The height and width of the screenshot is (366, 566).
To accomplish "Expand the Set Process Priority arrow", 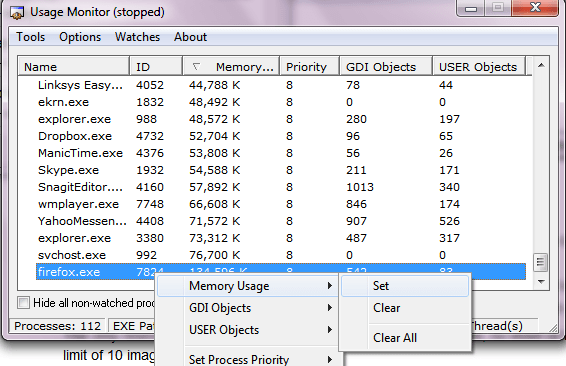I will [330, 360].
